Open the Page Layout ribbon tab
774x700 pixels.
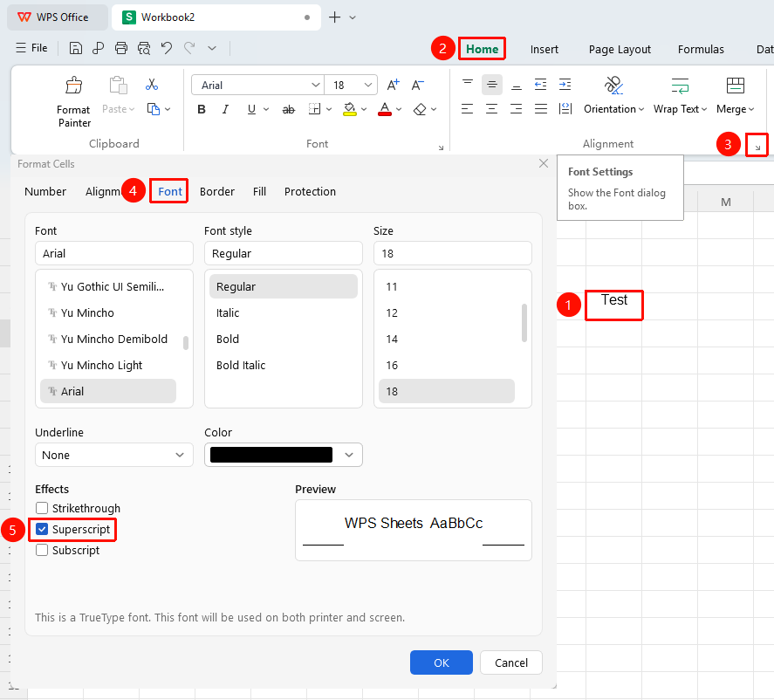pos(620,50)
